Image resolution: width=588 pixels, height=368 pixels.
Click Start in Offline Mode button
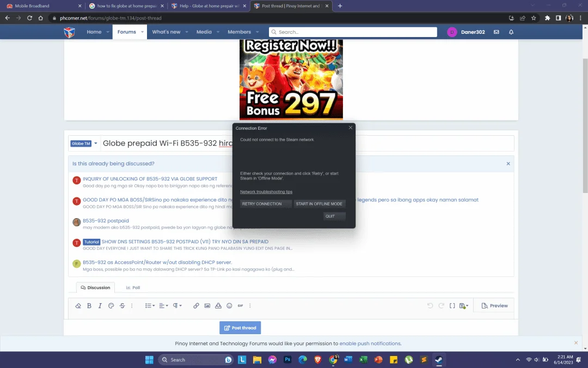[x=320, y=204]
